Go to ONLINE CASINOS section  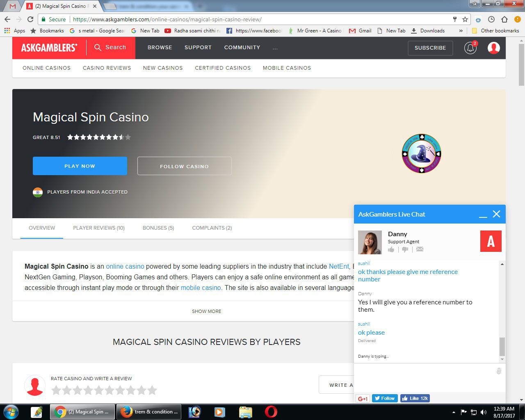(46, 68)
